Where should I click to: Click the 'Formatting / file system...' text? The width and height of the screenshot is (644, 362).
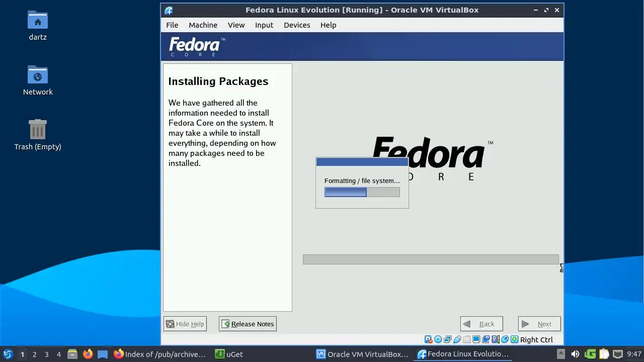coord(362,180)
